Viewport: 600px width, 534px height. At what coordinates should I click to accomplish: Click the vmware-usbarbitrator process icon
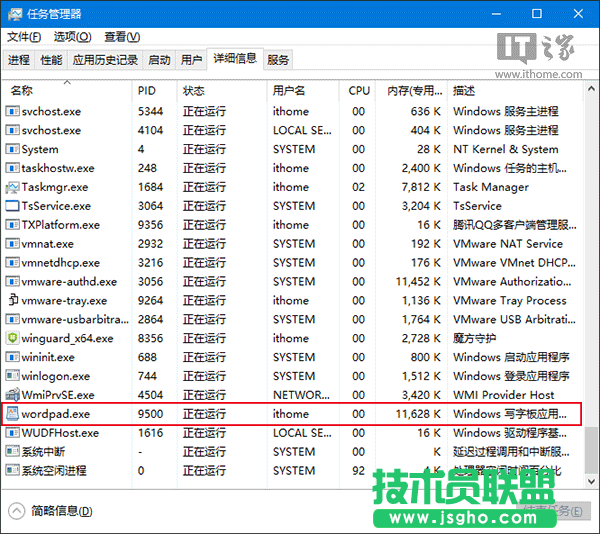point(12,319)
